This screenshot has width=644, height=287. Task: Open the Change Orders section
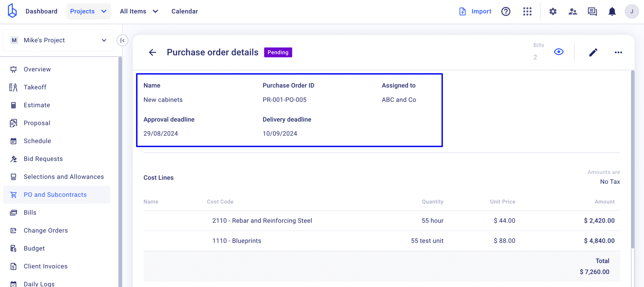coord(46,230)
